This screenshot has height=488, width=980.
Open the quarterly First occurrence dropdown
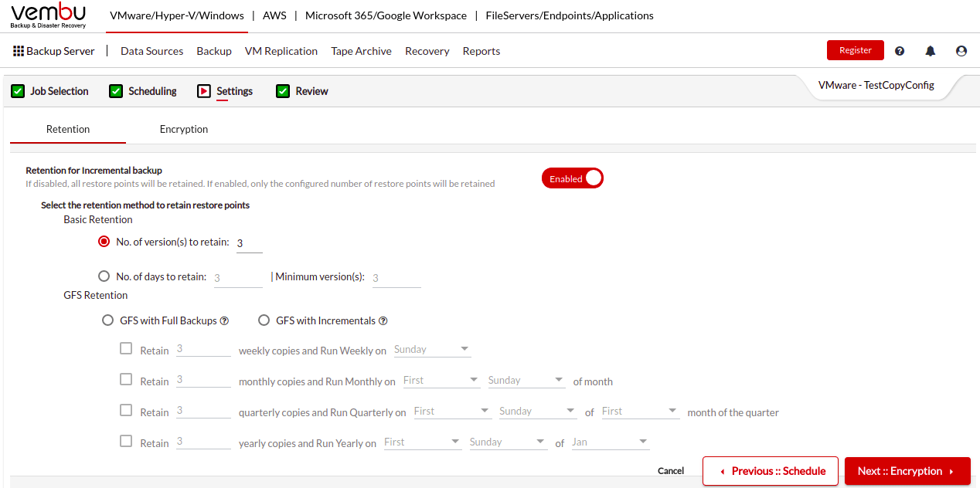pyautogui.click(x=452, y=411)
